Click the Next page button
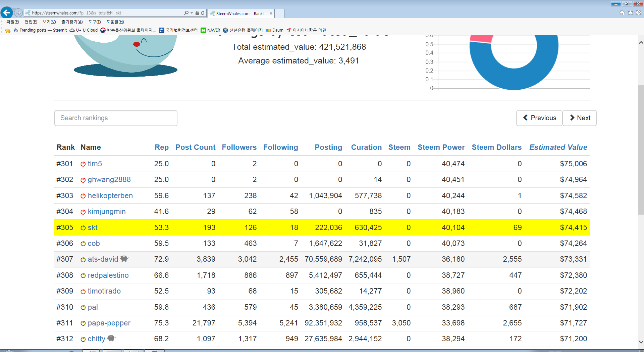Image resolution: width=644 pixels, height=352 pixels. coord(580,118)
